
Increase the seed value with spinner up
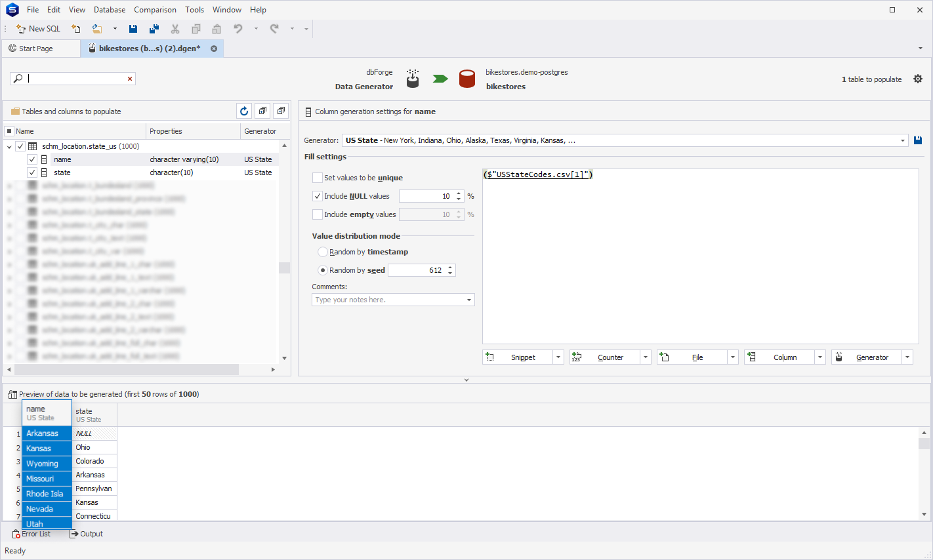450,268
